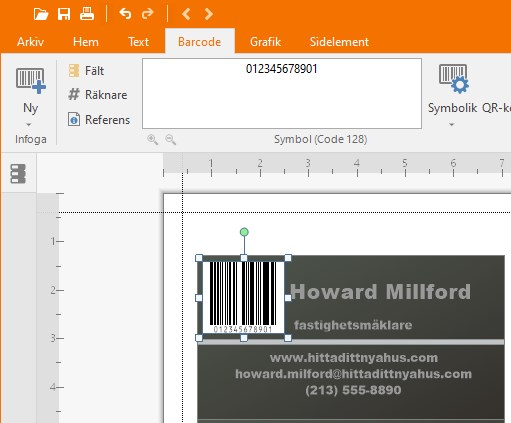The height and width of the screenshot is (423, 511).
Task: Insert a Fält field into barcode
Action: [86, 71]
